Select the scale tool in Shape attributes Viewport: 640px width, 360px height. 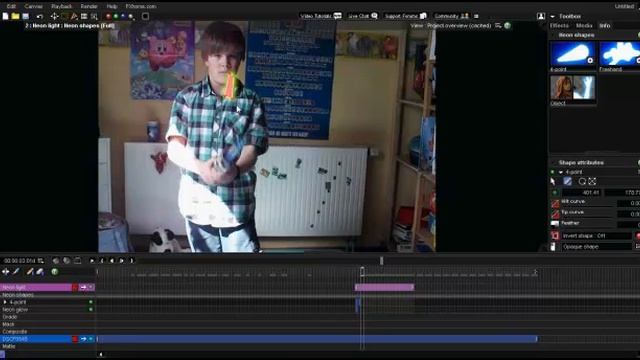pyautogui.click(x=592, y=181)
